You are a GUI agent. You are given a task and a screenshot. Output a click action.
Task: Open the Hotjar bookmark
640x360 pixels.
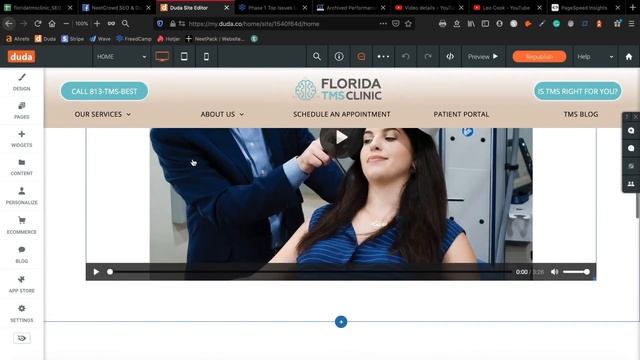click(169, 39)
